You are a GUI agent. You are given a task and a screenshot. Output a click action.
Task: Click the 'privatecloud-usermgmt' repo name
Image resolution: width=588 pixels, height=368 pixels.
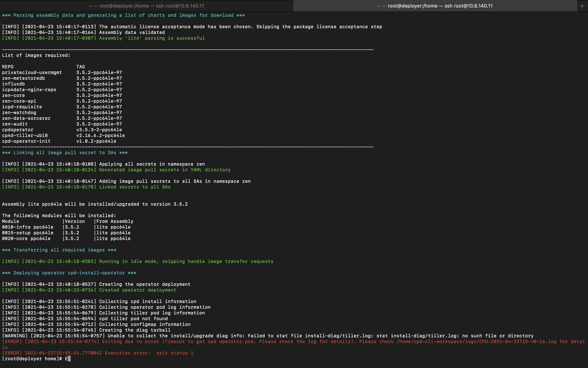click(32, 73)
